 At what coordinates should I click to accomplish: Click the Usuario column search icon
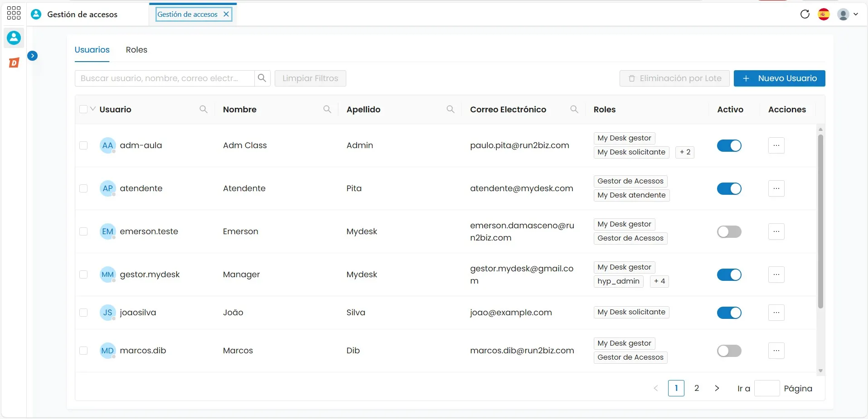pos(204,109)
